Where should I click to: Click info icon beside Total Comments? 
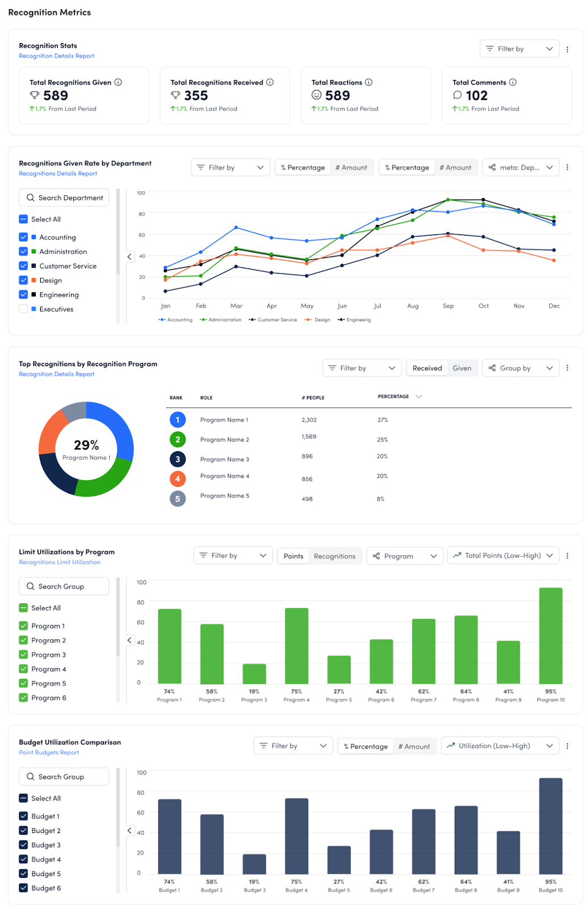coord(513,82)
